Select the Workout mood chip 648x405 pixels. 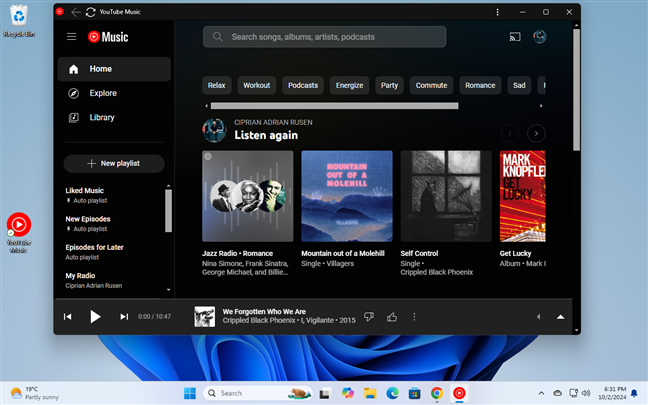click(256, 85)
